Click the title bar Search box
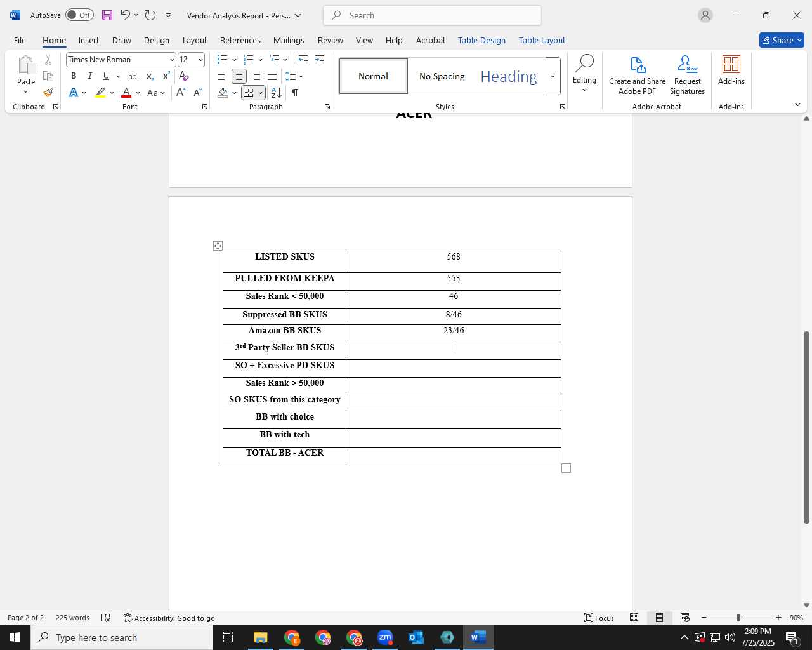This screenshot has height=650, width=812. (x=432, y=15)
